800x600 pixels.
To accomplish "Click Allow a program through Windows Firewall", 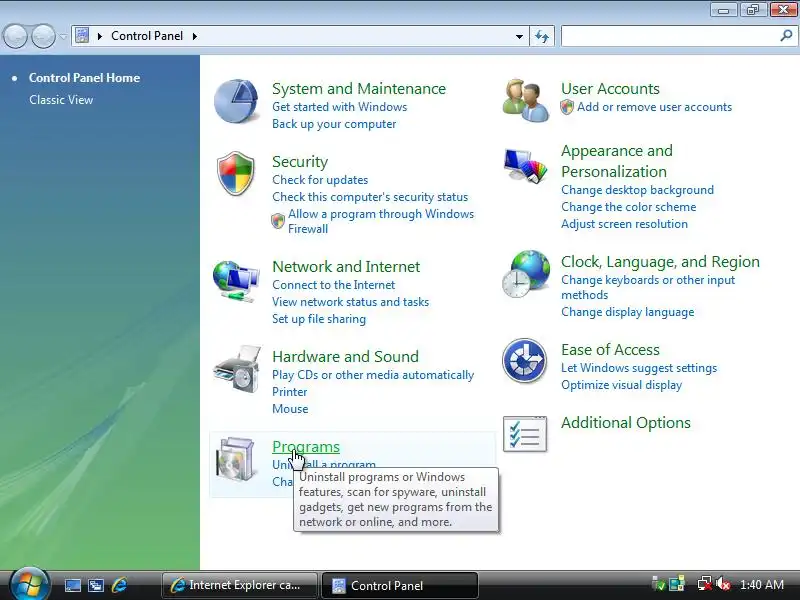I will point(381,221).
